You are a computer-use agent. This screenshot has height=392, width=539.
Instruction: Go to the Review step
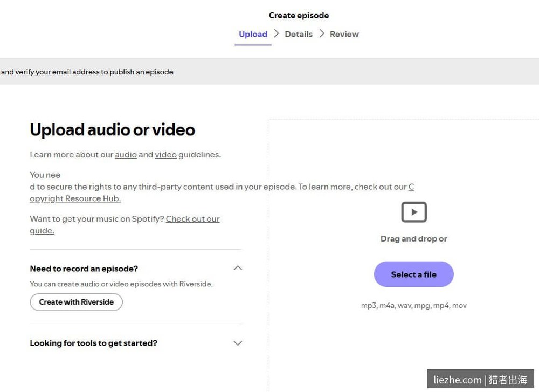[344, 34]
